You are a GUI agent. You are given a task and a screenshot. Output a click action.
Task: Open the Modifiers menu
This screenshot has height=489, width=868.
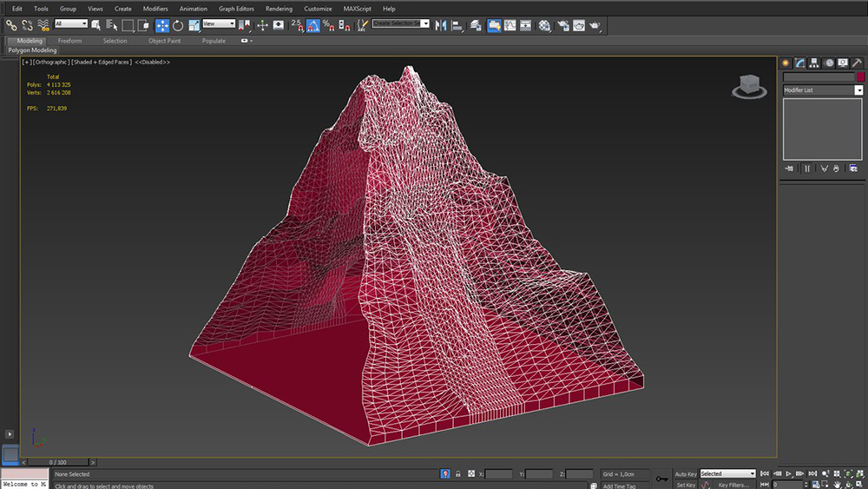155,9
